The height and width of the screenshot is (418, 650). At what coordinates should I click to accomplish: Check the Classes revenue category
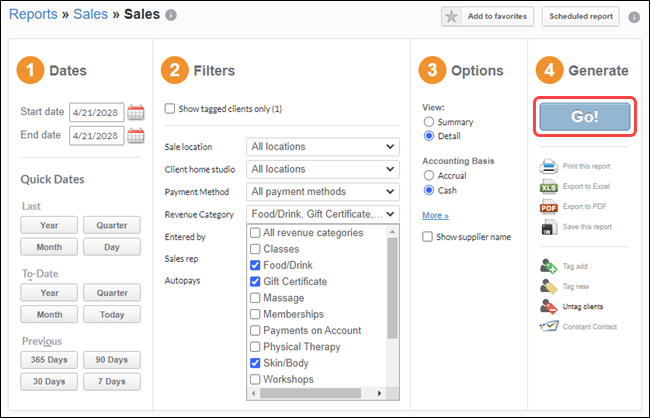(255, 249)
